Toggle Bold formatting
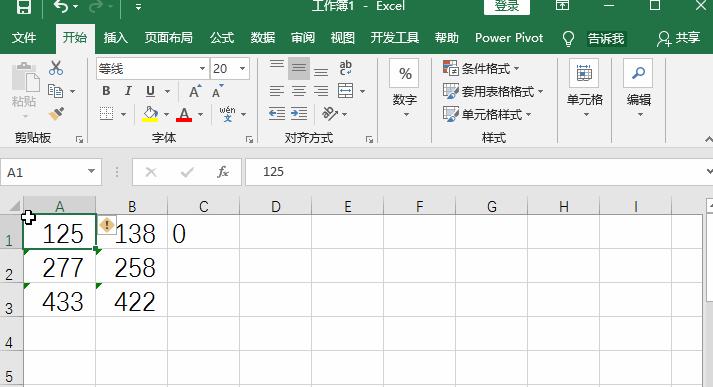The height and width of the screenshot is (387, 713). pos(106,91)
